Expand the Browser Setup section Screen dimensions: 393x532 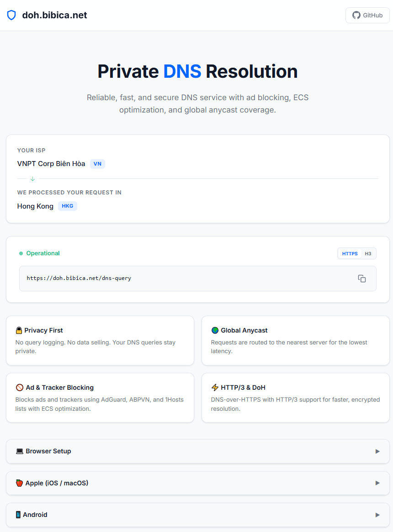coord(198,451)
